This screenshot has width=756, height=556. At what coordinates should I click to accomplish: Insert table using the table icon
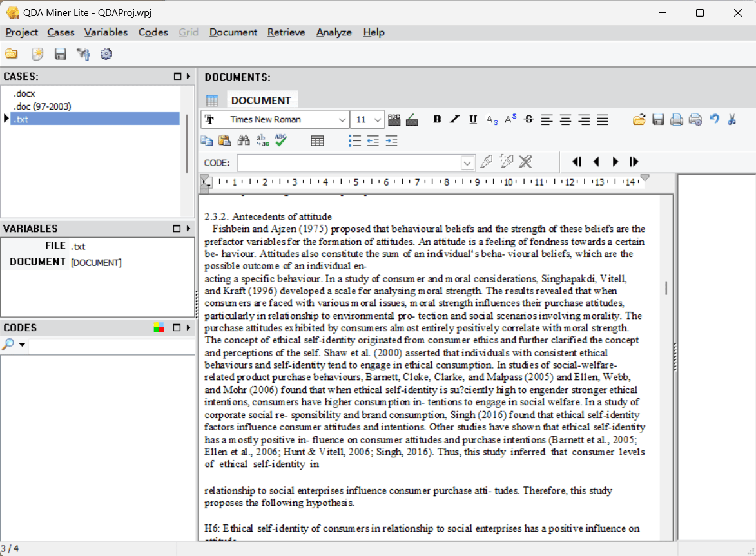click(317, 140)
